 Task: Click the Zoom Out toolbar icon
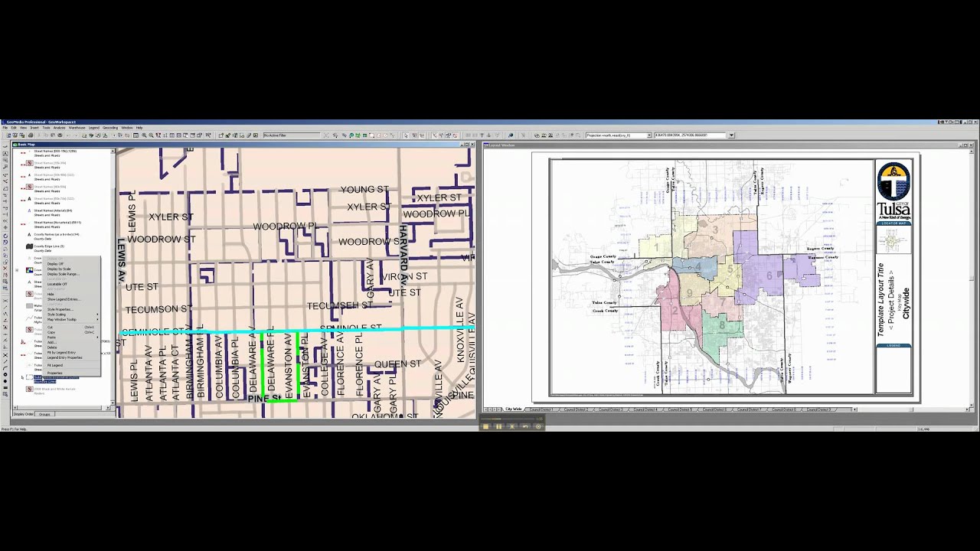pyautogui.click(x=151, y=135)
